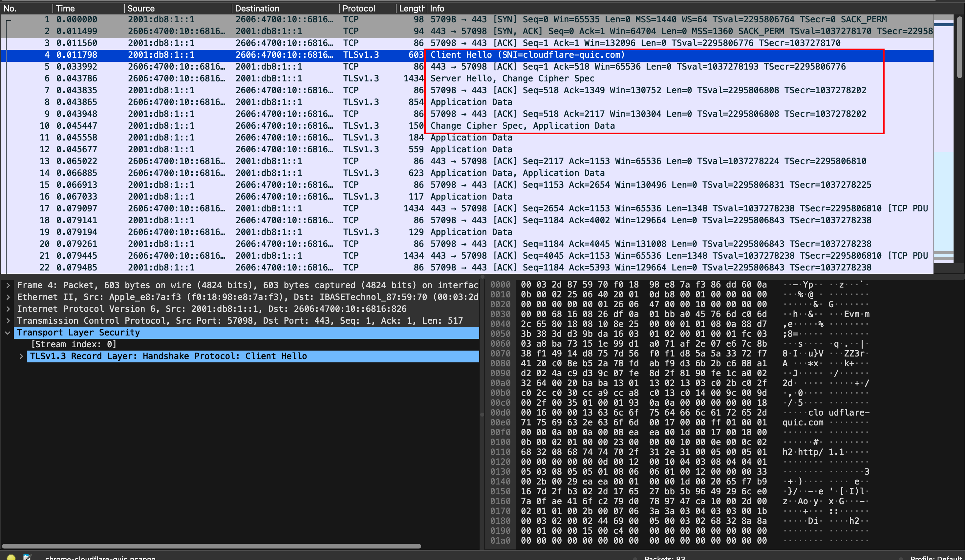
Task: Select packet 14 with two Application Data
Action: 467,173
